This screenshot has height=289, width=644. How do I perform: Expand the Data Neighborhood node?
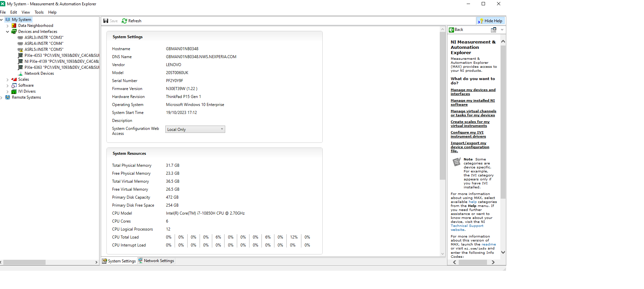[7, 26]
